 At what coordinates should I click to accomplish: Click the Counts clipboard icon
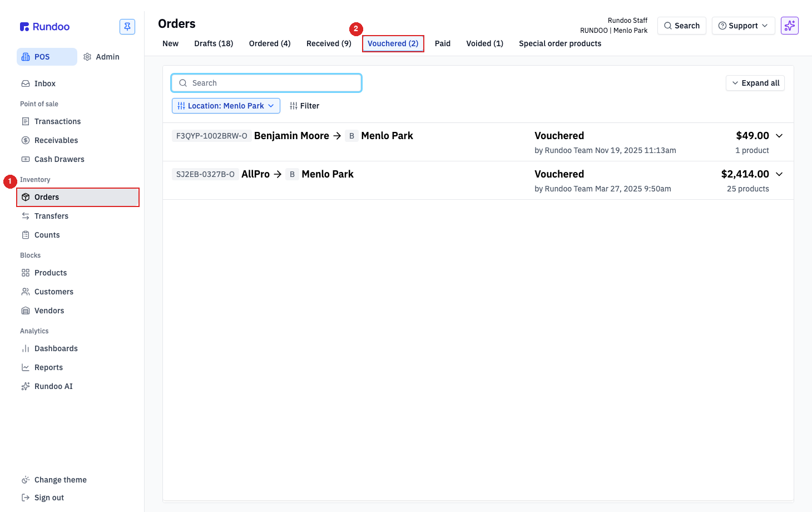tap(26, 235)
